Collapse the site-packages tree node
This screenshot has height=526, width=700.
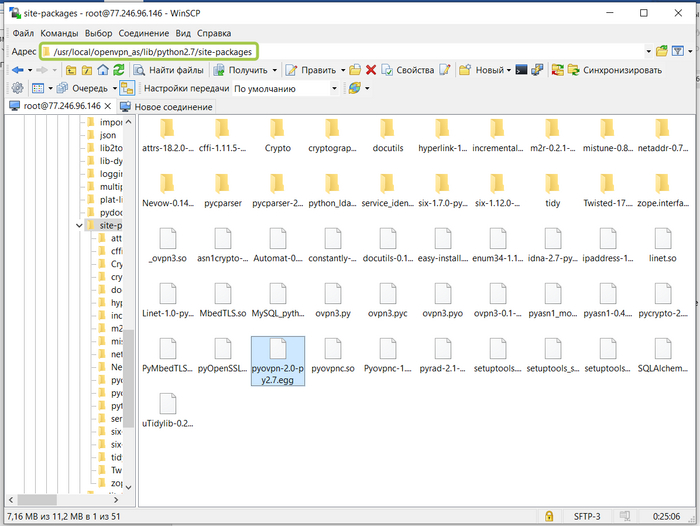click(x=79, y=226)
